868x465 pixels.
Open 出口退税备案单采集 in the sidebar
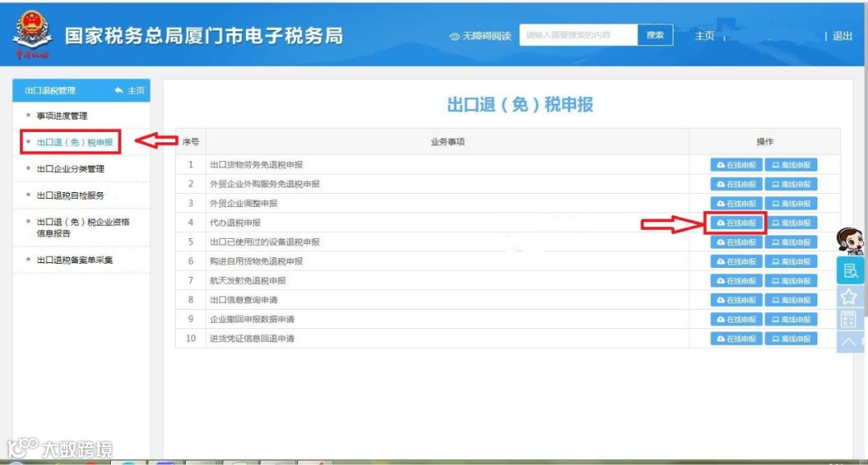75,259
